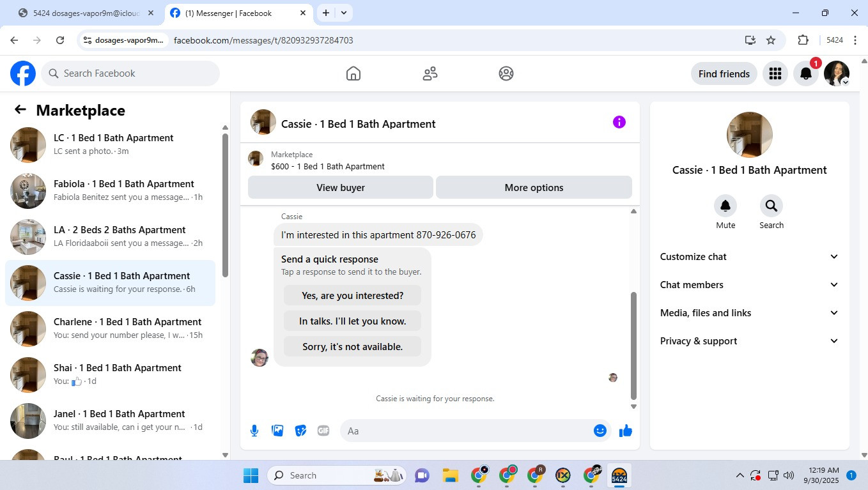Expand Customize chat section

(749, 257)
